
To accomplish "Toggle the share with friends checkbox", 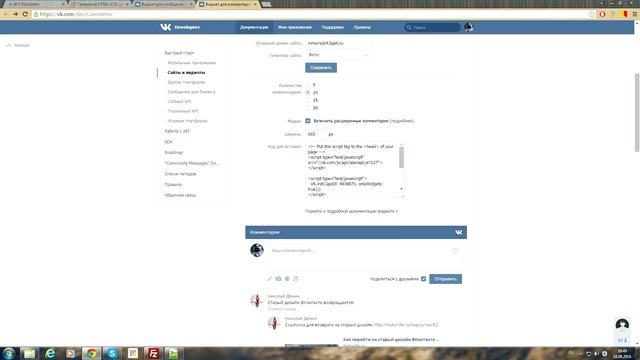I will [423, 279].
